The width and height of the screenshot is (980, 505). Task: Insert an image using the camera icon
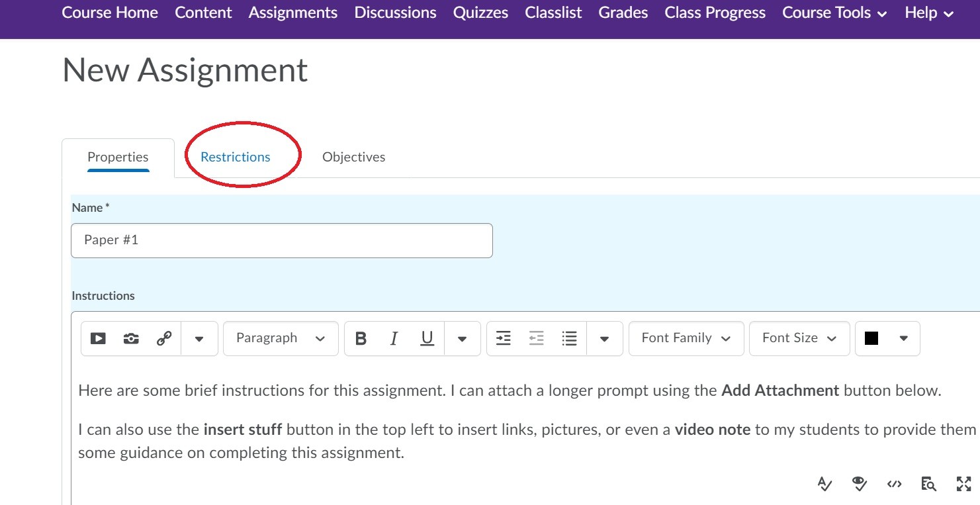130,338
